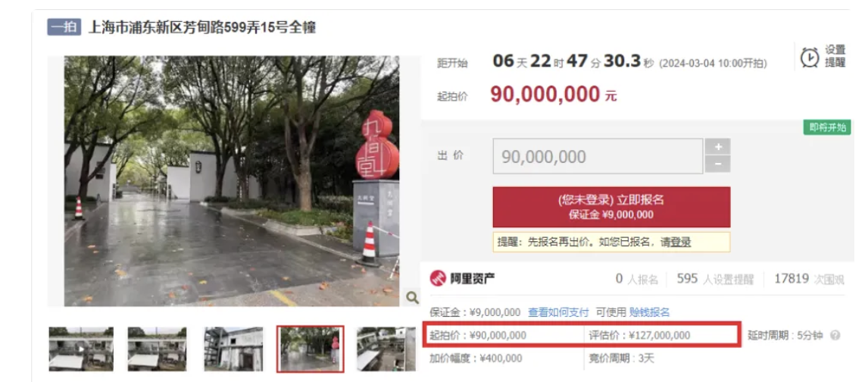
Task: Select the first video thumbnail
Action: click(81, 349)
